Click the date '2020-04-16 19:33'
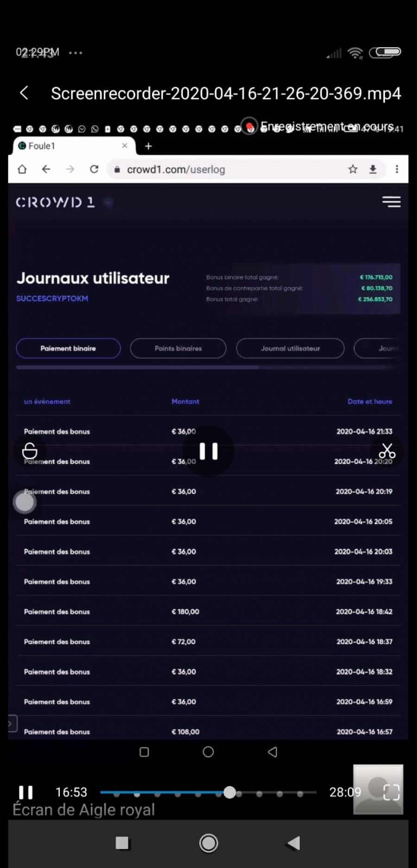 coord(365,581)
